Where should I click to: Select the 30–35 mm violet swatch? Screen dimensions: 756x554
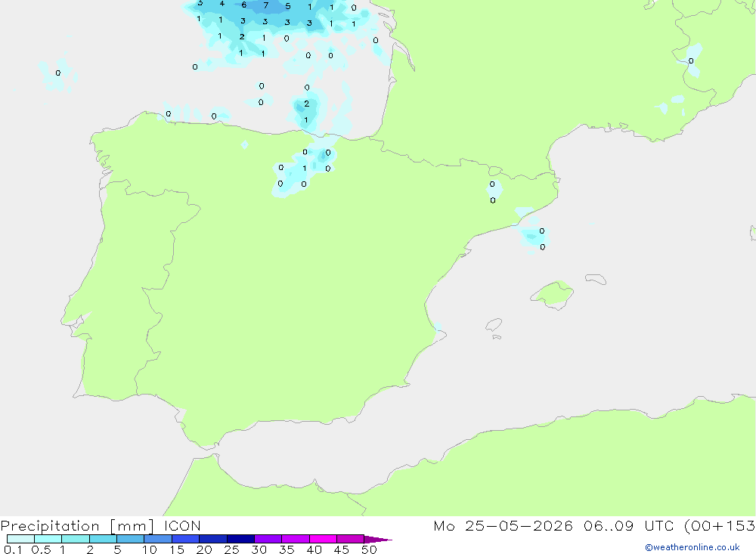(268, 539)
